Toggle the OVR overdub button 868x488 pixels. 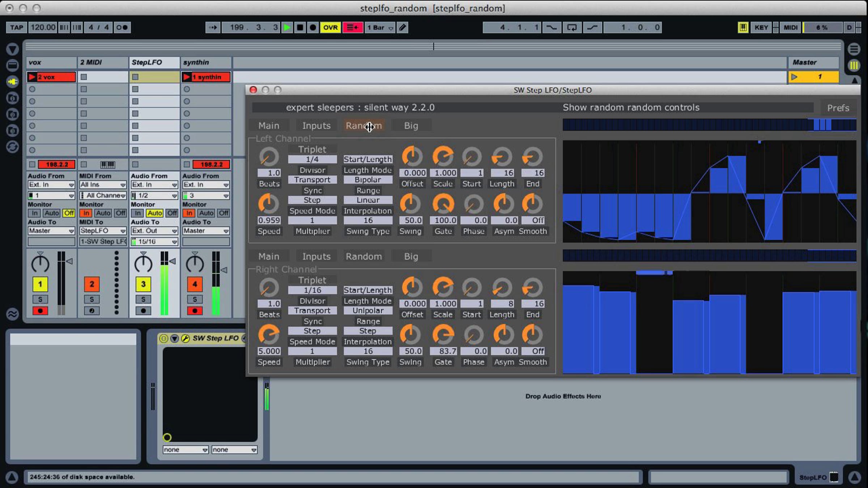[330, 27]
